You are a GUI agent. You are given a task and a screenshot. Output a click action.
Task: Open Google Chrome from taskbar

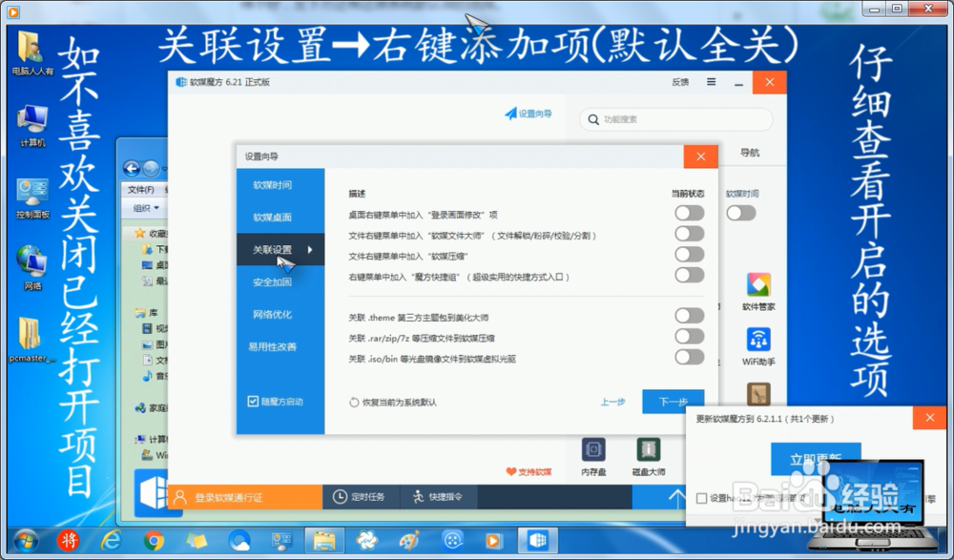point(154,541)
